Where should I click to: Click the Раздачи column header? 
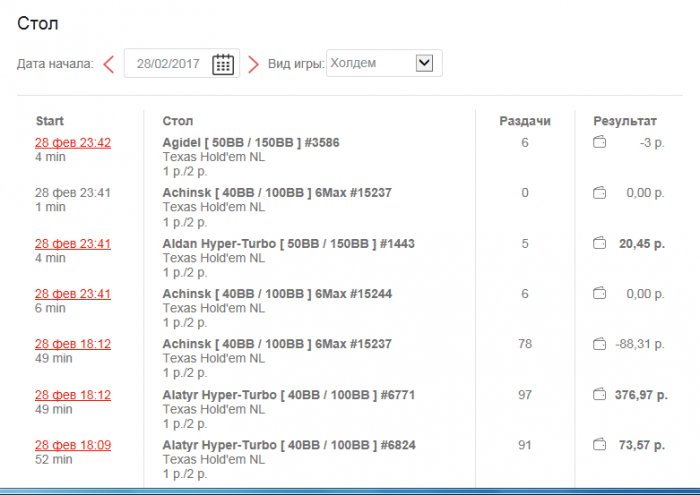tap(525, 121)
